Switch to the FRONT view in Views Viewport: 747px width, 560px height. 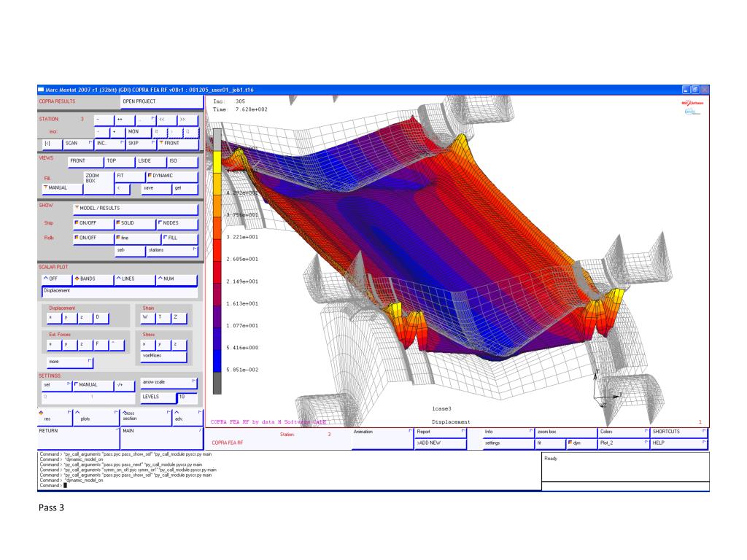click(x=85, y=161)
